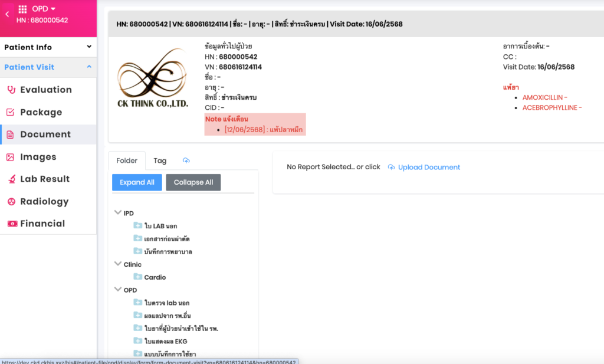Collapse the IPD folder tree node
This screenshot has height=364, width=604.
[118, 213]
